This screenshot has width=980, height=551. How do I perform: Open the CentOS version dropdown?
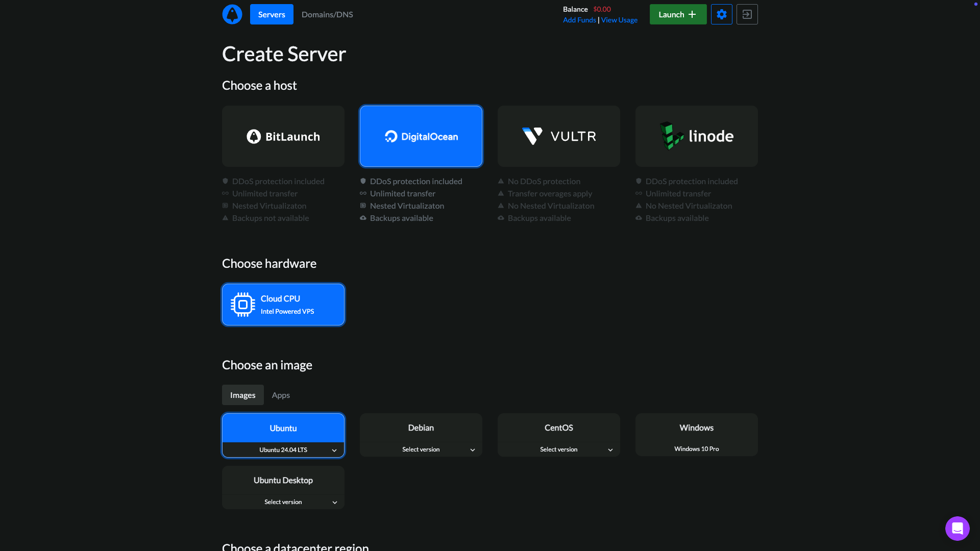pyautogui.click(x=558, y=449)
